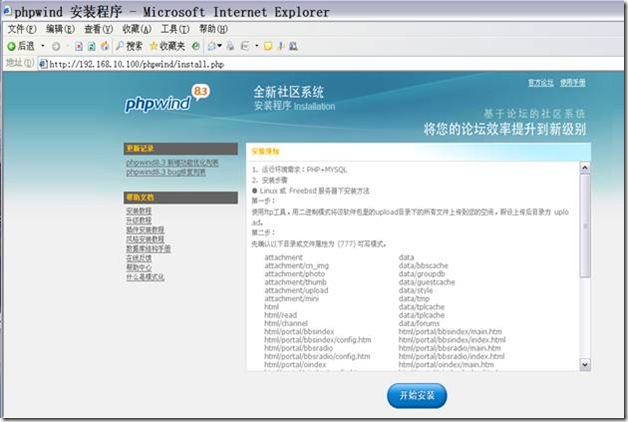The image size is (628, 422).
Task: Click the grey Forward arrow button
Action: pos(56,46)
